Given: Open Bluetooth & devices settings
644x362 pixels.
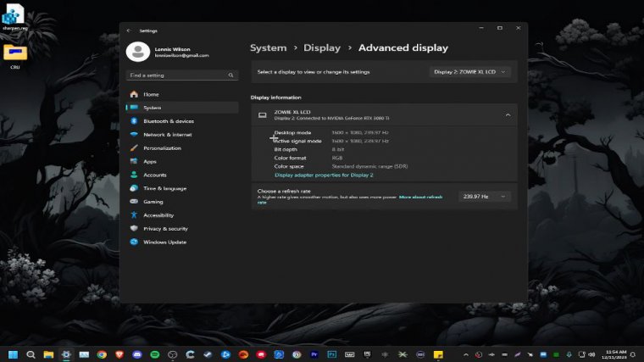Looking at the screenshot, I should tap(168, 121).
